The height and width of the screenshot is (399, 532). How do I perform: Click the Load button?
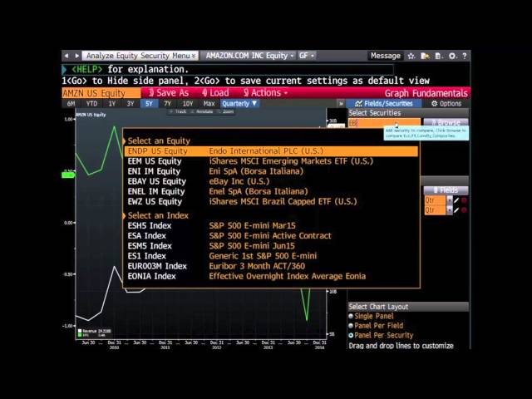pyautogui.click(x=215, y=92)
